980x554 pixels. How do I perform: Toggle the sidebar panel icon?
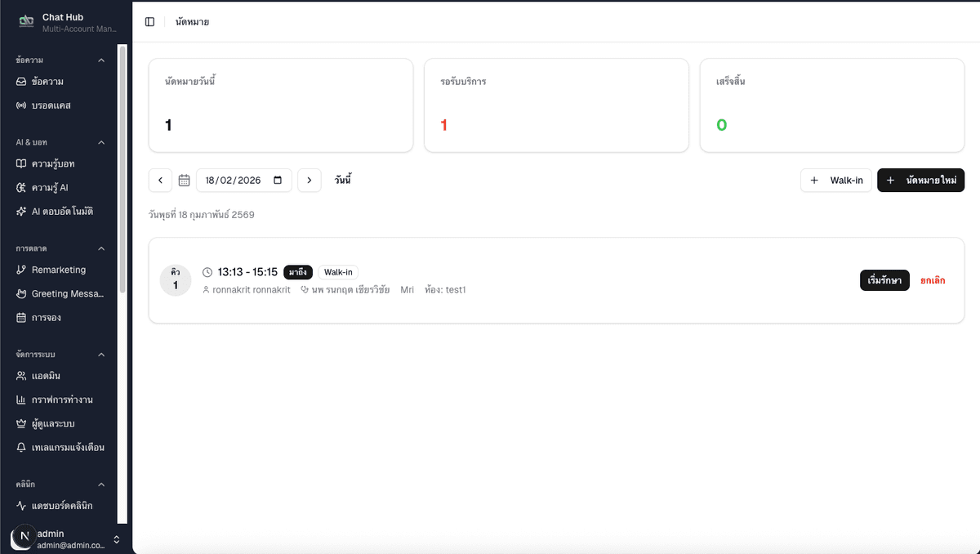[x=149, y=22]
